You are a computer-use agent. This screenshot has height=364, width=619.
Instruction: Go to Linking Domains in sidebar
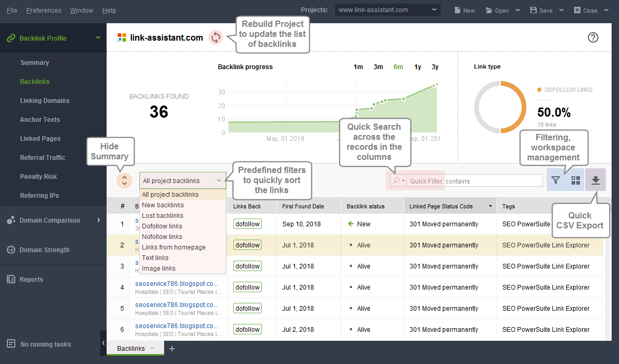45,100
